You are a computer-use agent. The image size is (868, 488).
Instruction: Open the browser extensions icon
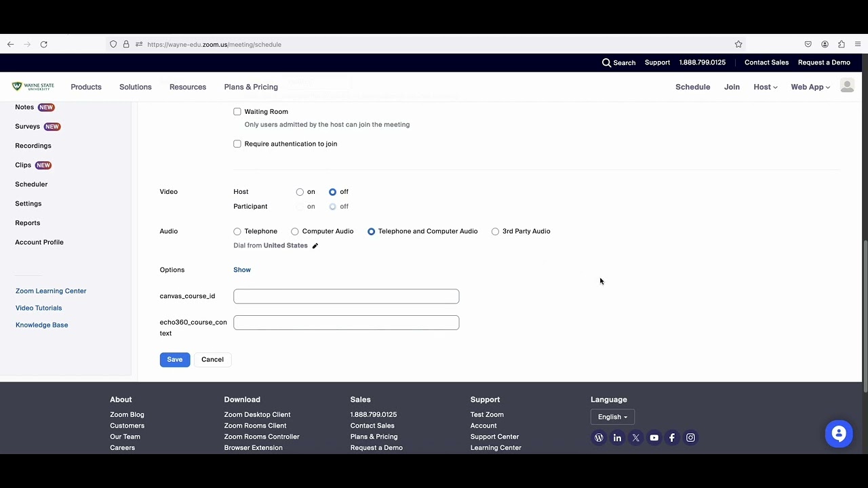[x=842, y=44]
